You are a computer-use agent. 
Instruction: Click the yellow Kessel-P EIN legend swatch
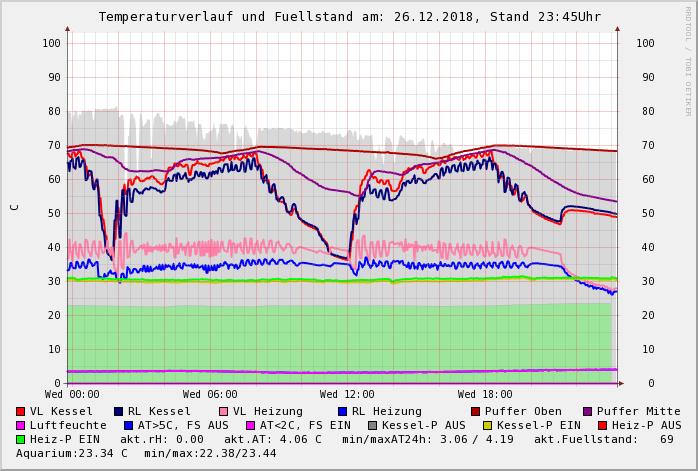click(x=490, y=425)
